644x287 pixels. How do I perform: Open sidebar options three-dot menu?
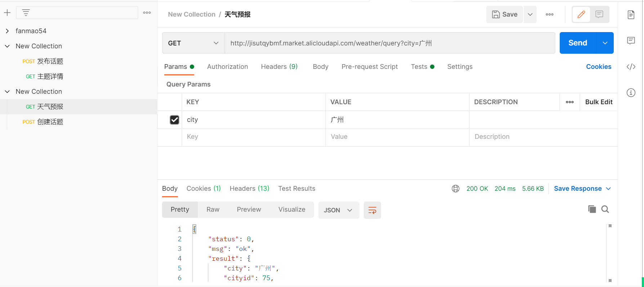tap(147, 13)
